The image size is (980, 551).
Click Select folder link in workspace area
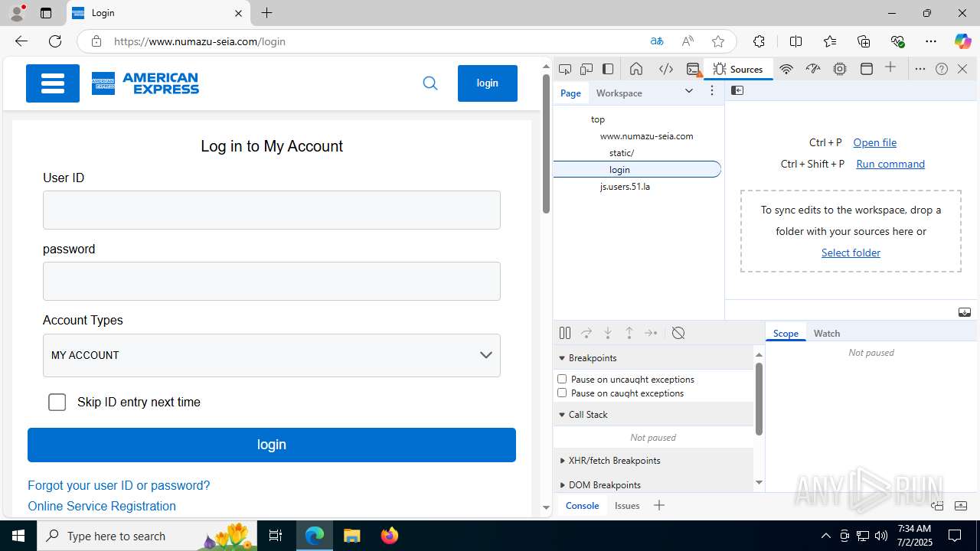click(851, 253)
